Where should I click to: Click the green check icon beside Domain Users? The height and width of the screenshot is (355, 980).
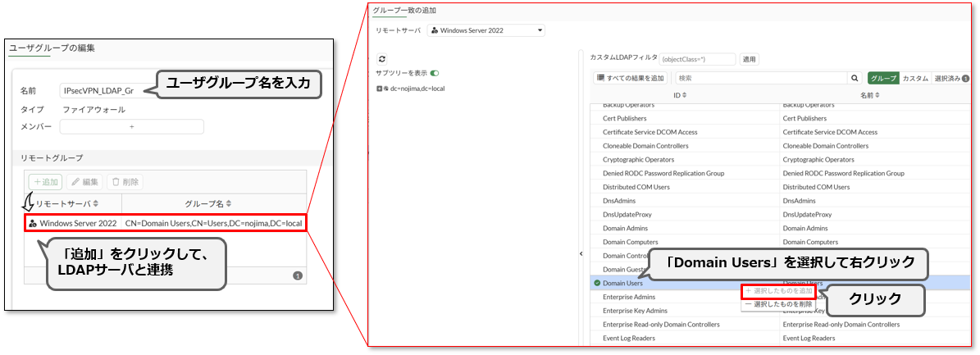597,283
